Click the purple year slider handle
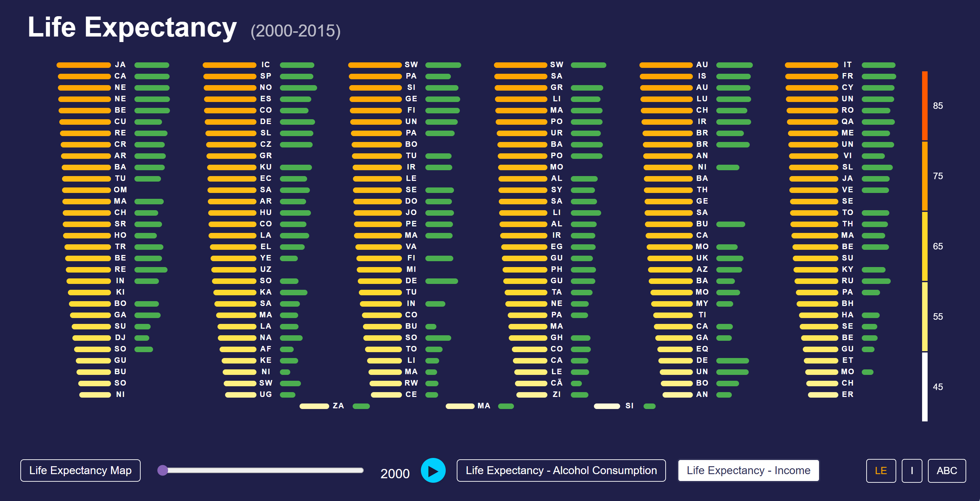 pos(162,470)
